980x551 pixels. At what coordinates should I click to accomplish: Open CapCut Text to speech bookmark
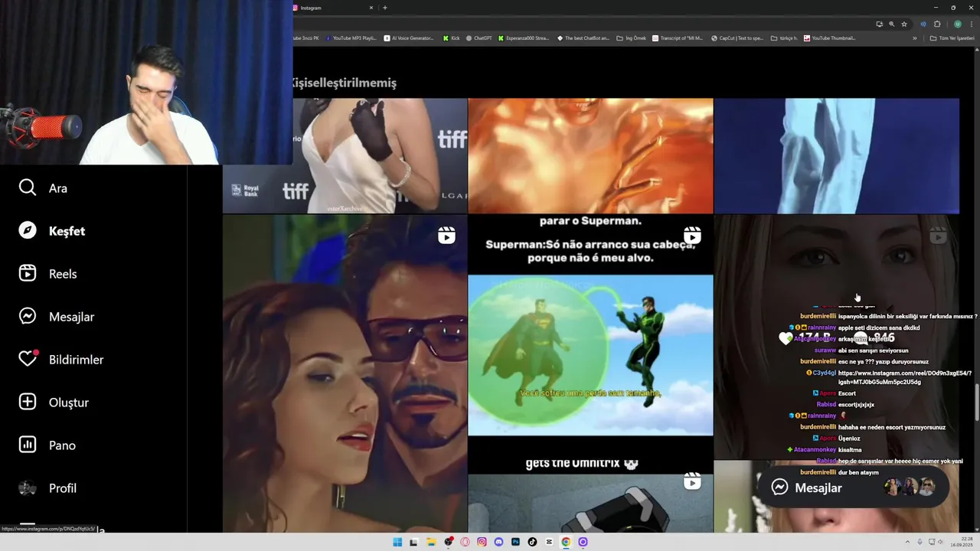point(737,37)
